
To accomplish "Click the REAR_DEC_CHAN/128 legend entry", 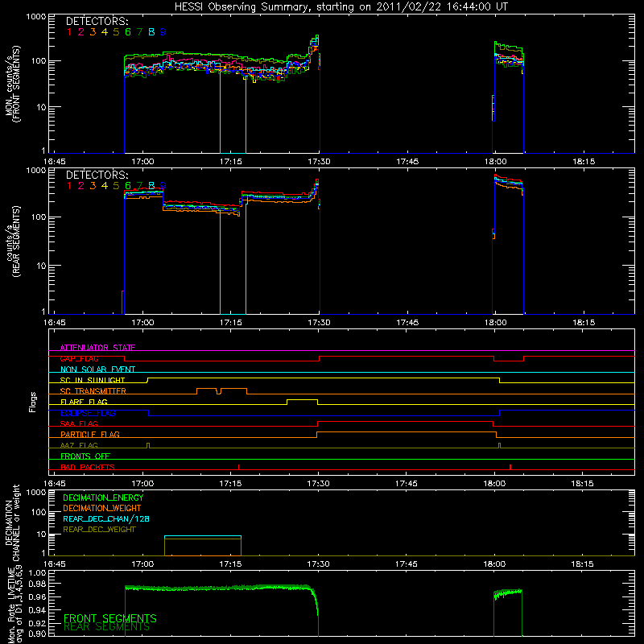I will tap(106, 518).
